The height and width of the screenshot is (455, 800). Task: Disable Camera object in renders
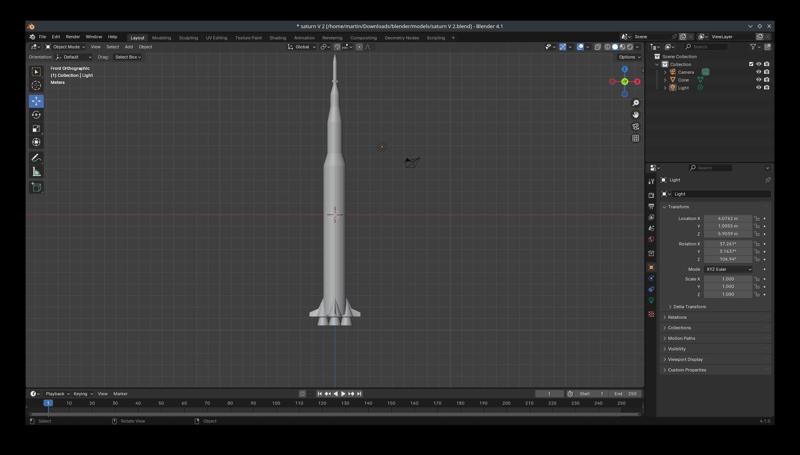coord(766,72)
